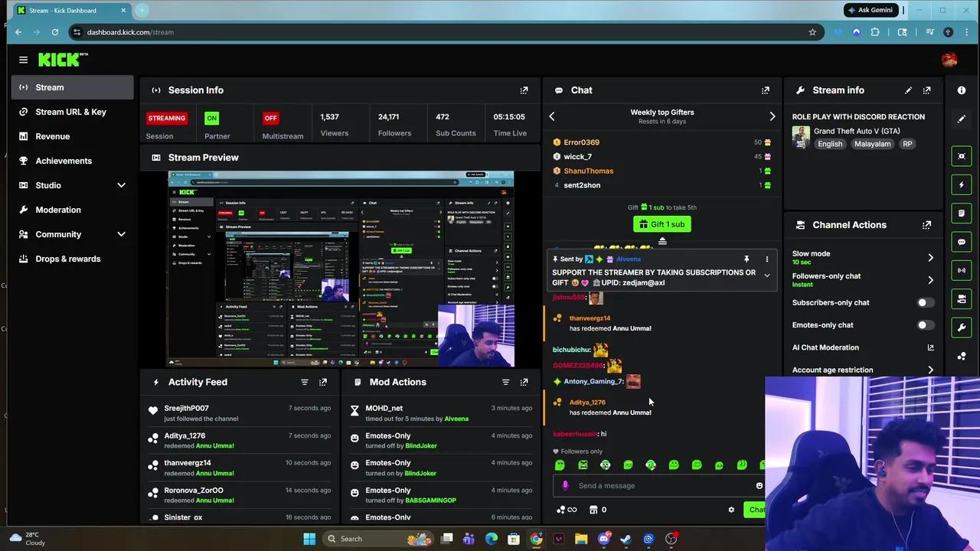Reload the browser page
Screen dimensions: 980x551
[x=55, y=32]
